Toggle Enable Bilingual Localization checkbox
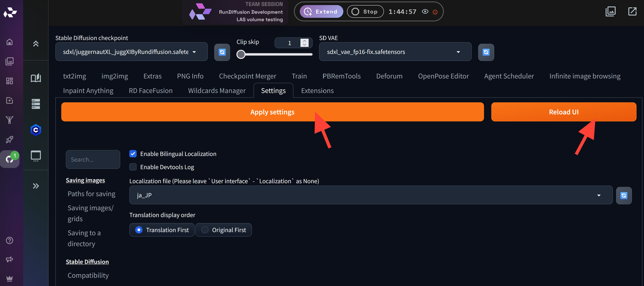644x286 pixels. click(x=133, y=154)
